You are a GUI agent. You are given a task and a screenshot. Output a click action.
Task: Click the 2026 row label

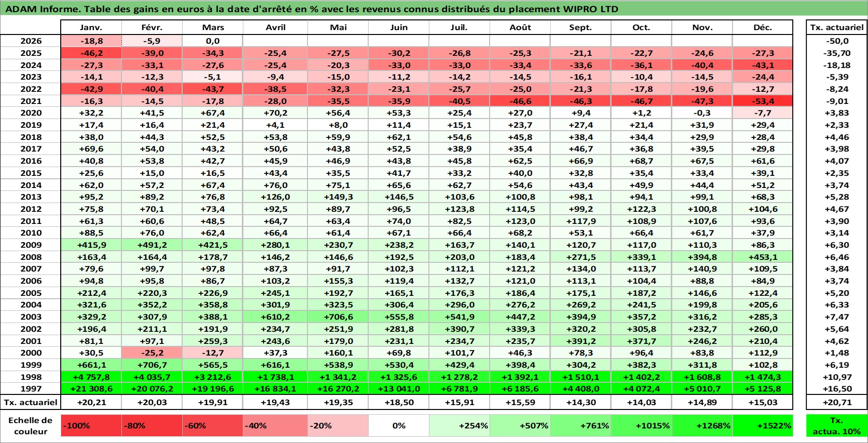click(x=31, y=41)
